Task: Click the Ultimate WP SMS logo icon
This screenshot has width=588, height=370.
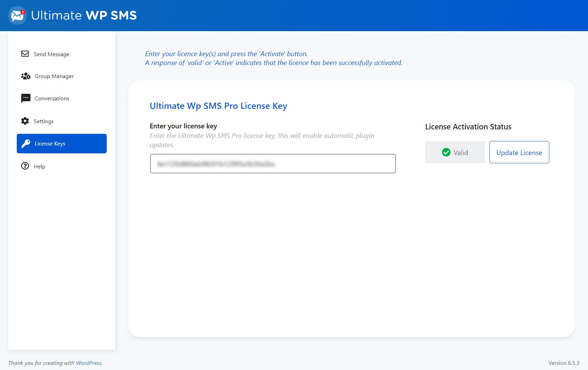Action: click(x=17, y=15)
